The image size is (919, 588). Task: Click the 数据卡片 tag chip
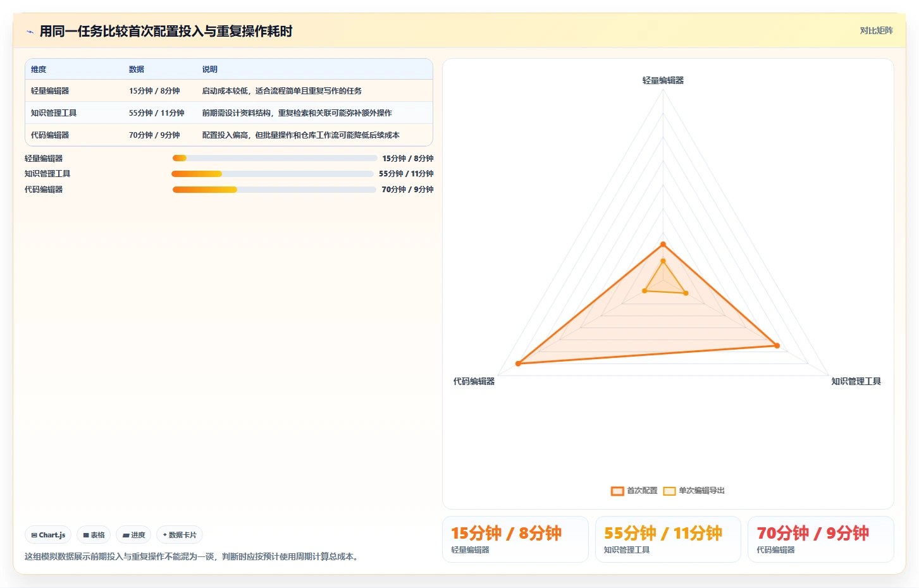pyautogui.click(x=180, y=535)
